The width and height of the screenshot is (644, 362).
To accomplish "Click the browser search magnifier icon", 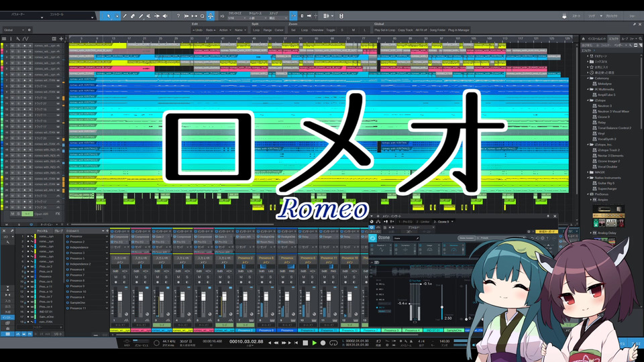I will coord(640,39).
